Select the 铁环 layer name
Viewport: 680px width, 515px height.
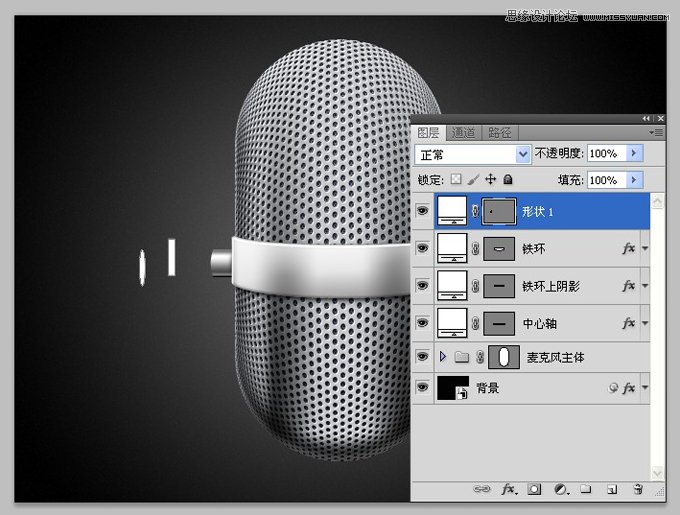[x=533, y=249]
